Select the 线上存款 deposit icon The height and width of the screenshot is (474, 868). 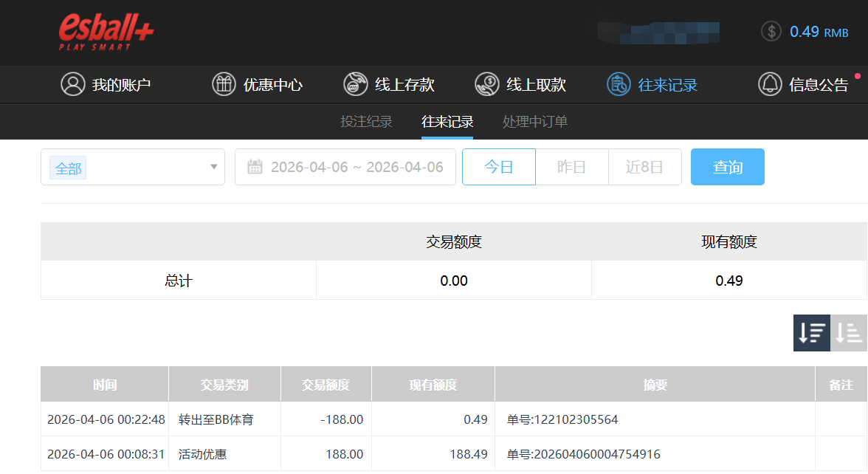[355, 84]
